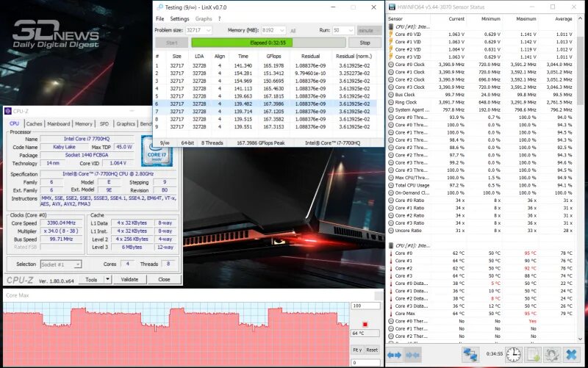The image size is (588, 368).
Task: Click 167.3986 GFlops Peak in LinX status bar
Action: pos(261,142)
